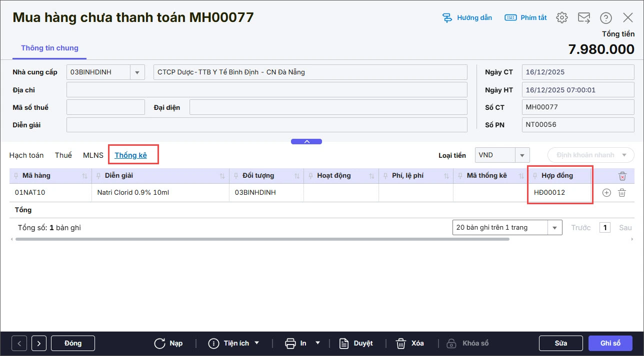
Task: Collapse the general info panel chevron
Action: (306, 142)
